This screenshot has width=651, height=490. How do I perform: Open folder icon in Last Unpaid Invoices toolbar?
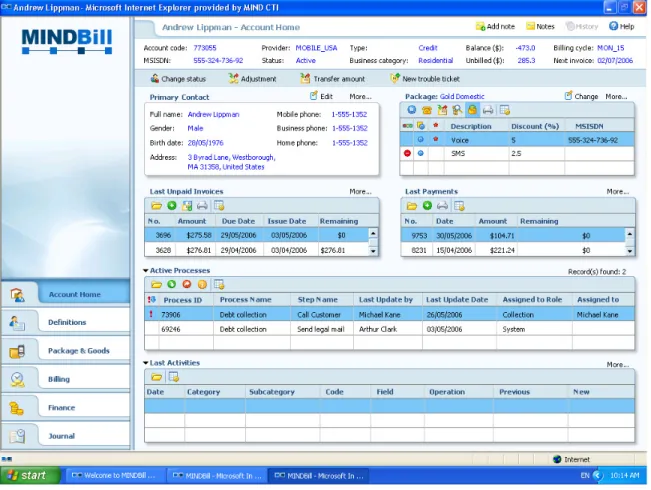(x=156, y=206)
